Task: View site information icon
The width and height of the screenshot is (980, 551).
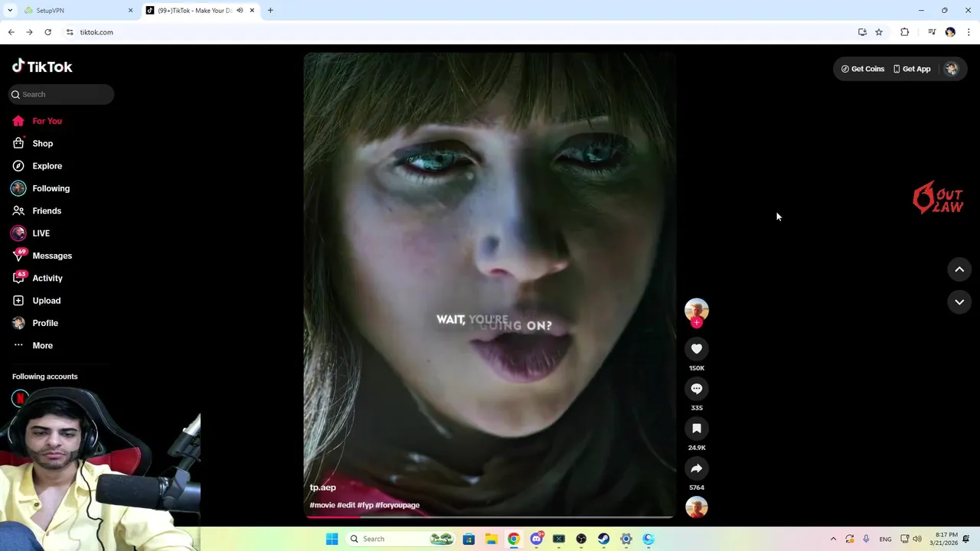Action: (x=70, y=32)
